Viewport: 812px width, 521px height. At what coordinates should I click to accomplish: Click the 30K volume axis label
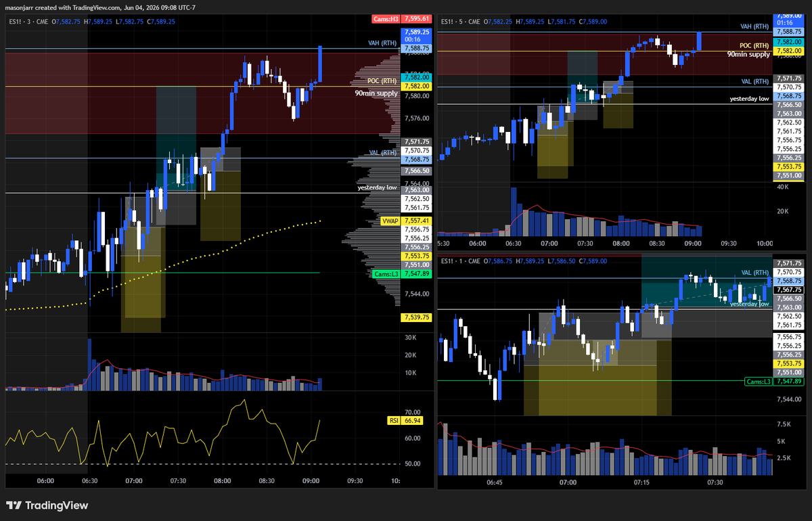pyautogui.click(x=410, y=337)
